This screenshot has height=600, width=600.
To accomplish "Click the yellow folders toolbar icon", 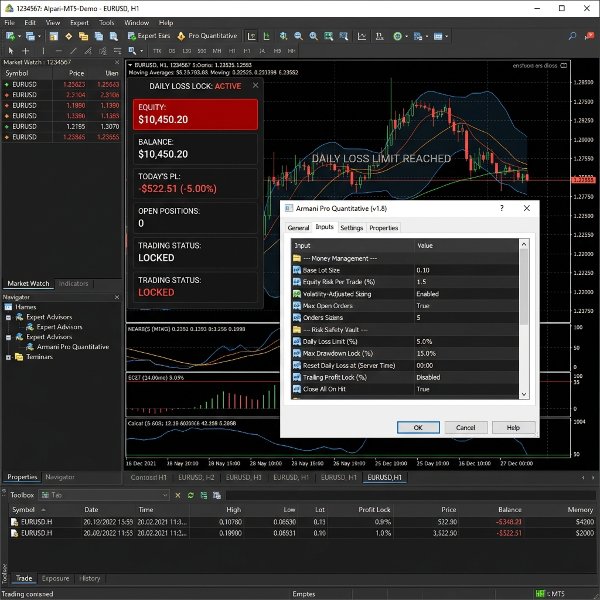I will coord(83,36).
